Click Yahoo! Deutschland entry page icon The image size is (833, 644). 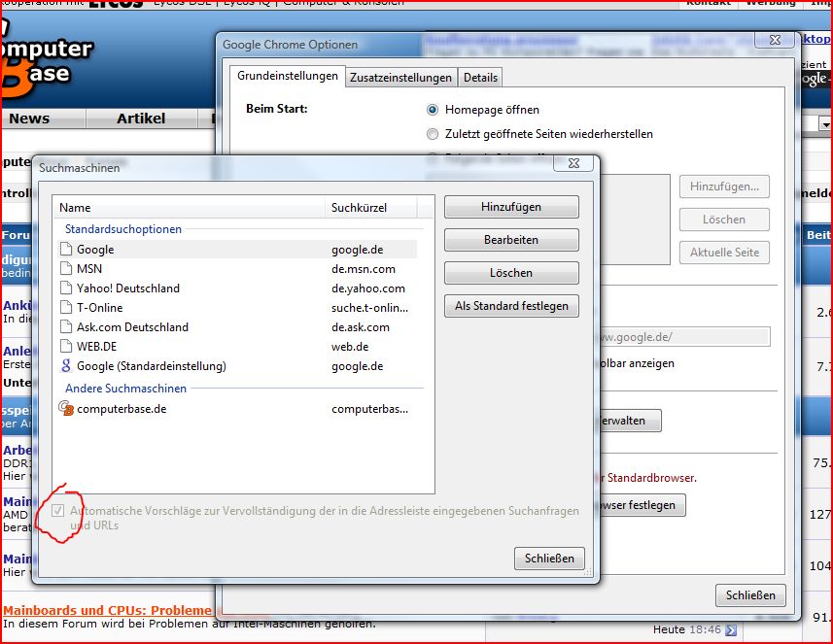point(66,288)
